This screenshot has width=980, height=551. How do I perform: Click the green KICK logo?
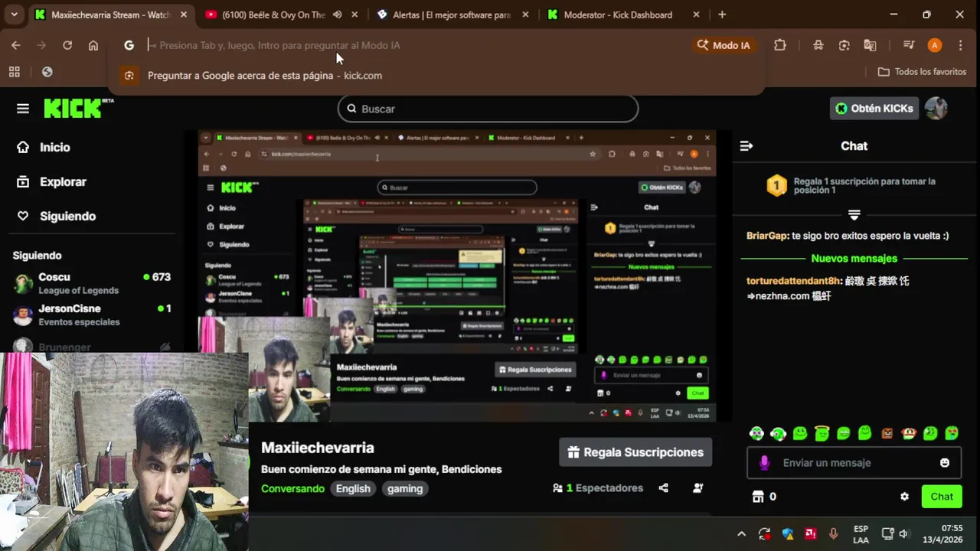pos(78,108)
